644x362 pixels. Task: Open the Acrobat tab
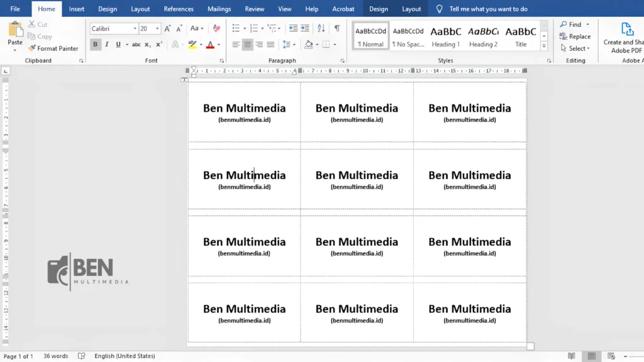click(343, 9)
